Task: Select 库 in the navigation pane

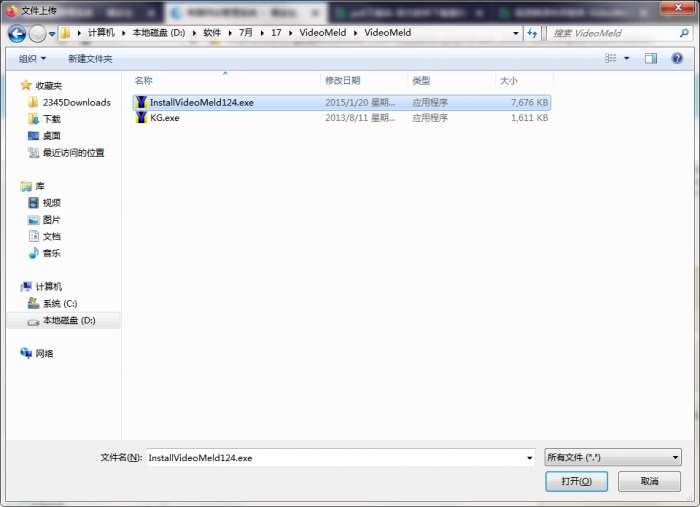Action: click(x=40, y=186)
